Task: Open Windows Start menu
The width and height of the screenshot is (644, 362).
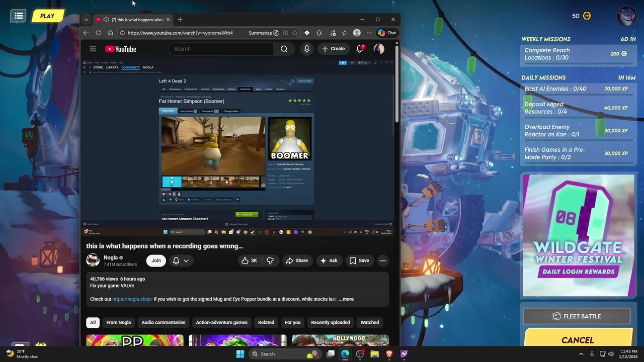Action: tap(240, 354)
